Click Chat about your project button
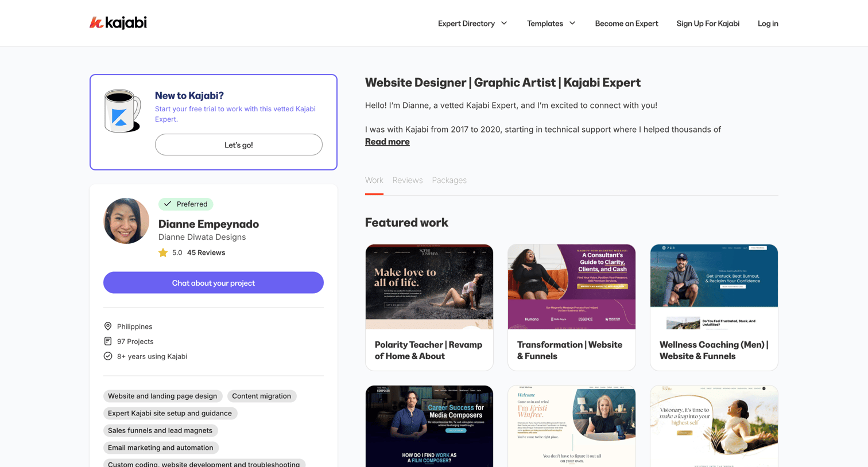The width and height of the screenshot is (868, 467). click(214, 283)
